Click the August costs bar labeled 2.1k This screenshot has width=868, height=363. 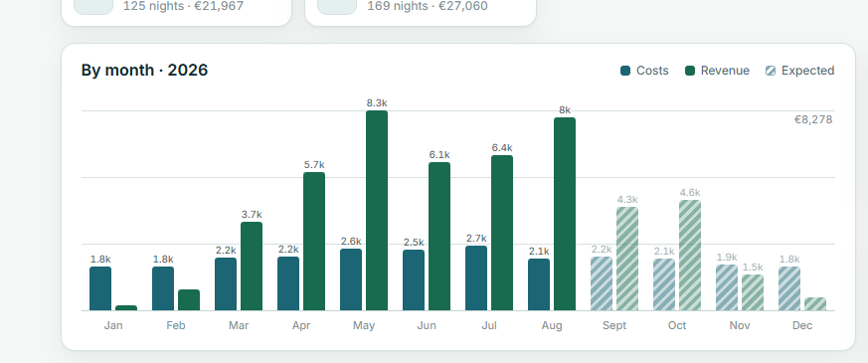click(x=539, y=285)
